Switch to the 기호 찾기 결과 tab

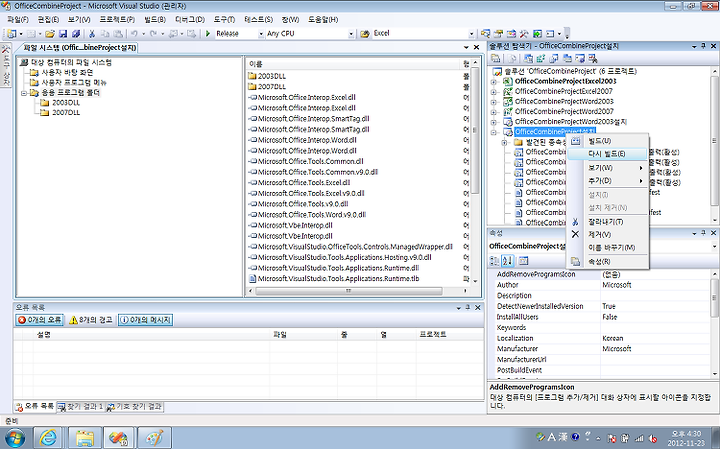[x=135, y=407]
